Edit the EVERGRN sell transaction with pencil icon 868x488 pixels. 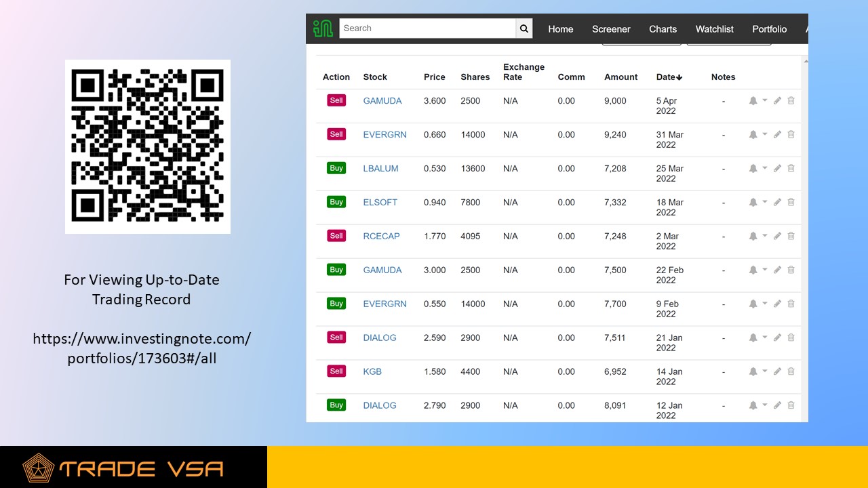(777, 134)
